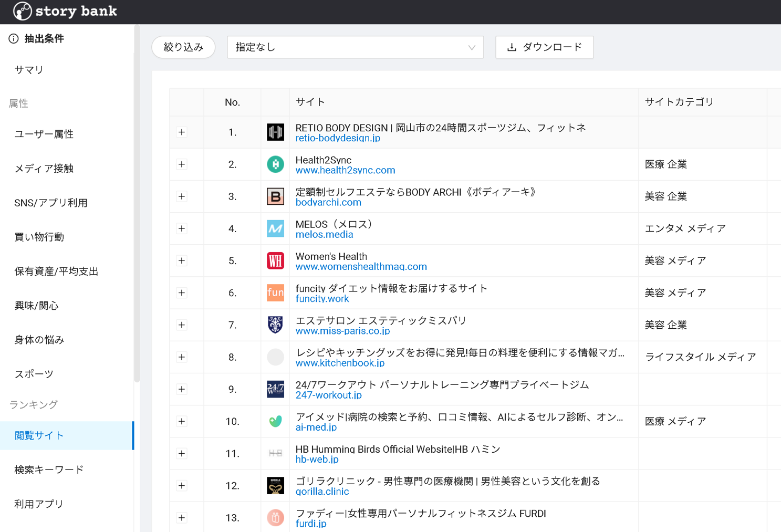Click the funcity orange favicon
Viewport: 781px width, 532px height.
coord(275,293)
